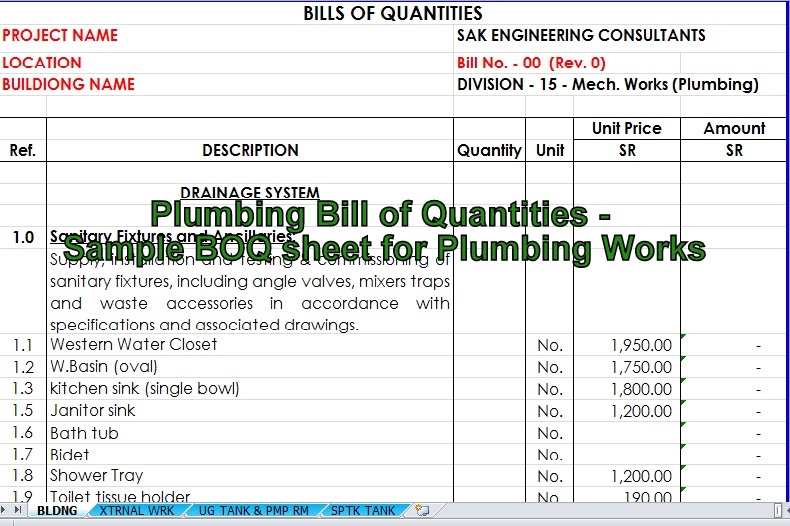Viewport: 790px width, 526px height.
Task: Click reference 1.2
Action: 23,367
